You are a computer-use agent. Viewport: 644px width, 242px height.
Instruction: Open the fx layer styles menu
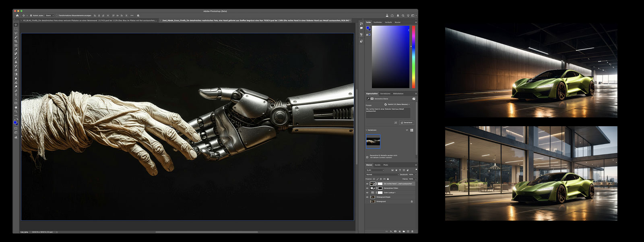[x=391, y=232]
